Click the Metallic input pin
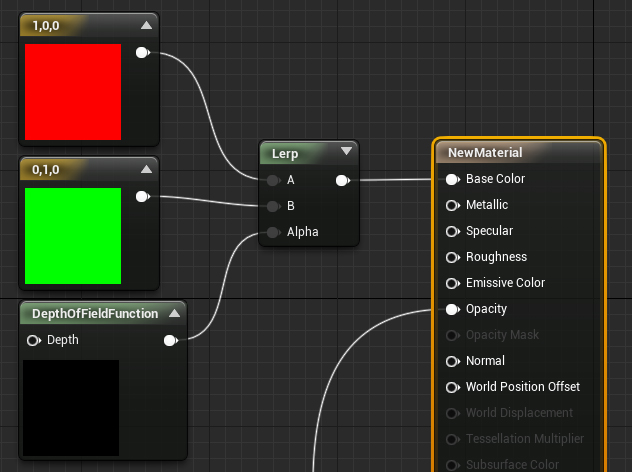 453,206
